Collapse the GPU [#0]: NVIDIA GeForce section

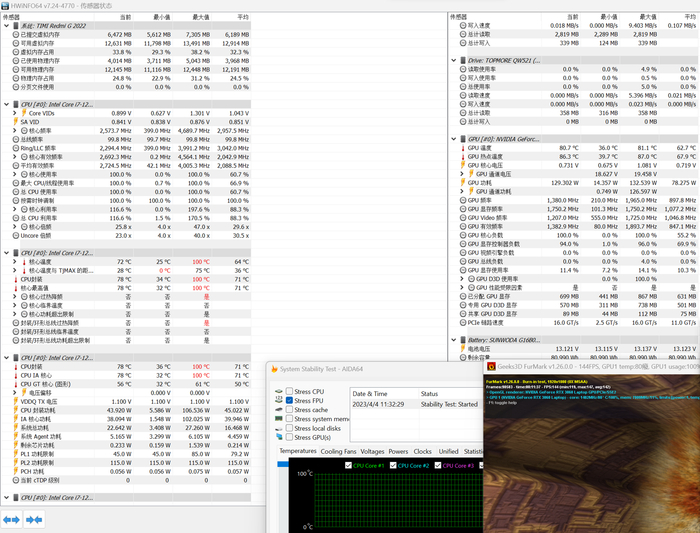453,139
